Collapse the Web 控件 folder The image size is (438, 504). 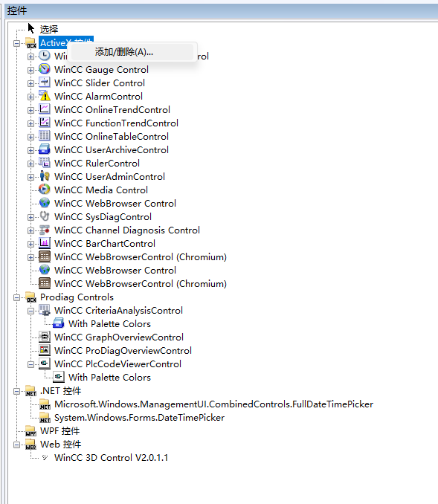click(x=16, y=445)
